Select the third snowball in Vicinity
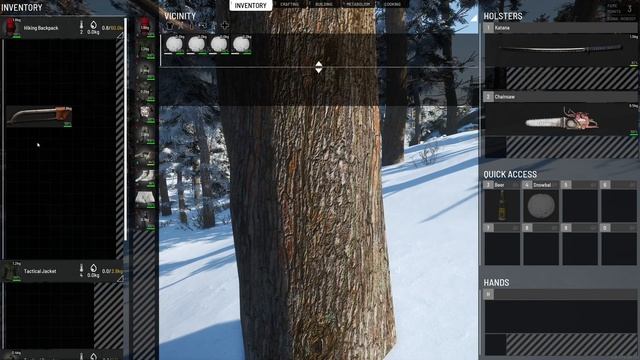This screenshot has width=640, height=360. tap(219, 44)
